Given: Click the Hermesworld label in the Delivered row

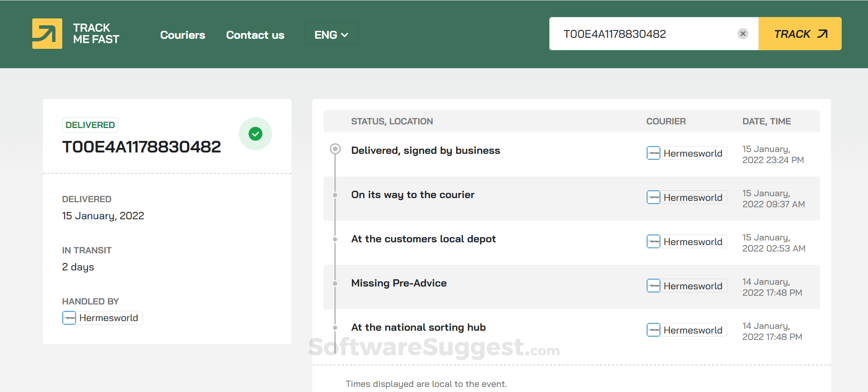Looking at the screenshot, I should point(693,153).
